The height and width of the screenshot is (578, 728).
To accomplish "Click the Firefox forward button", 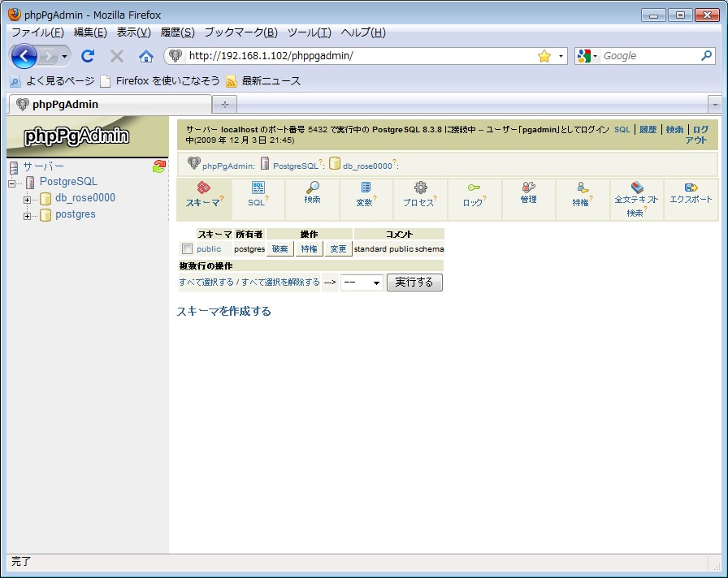I will 47,57.
